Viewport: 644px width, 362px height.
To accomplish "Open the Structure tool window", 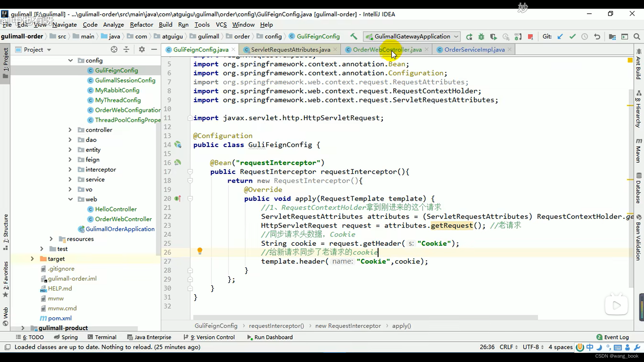I will pos(6,232).
